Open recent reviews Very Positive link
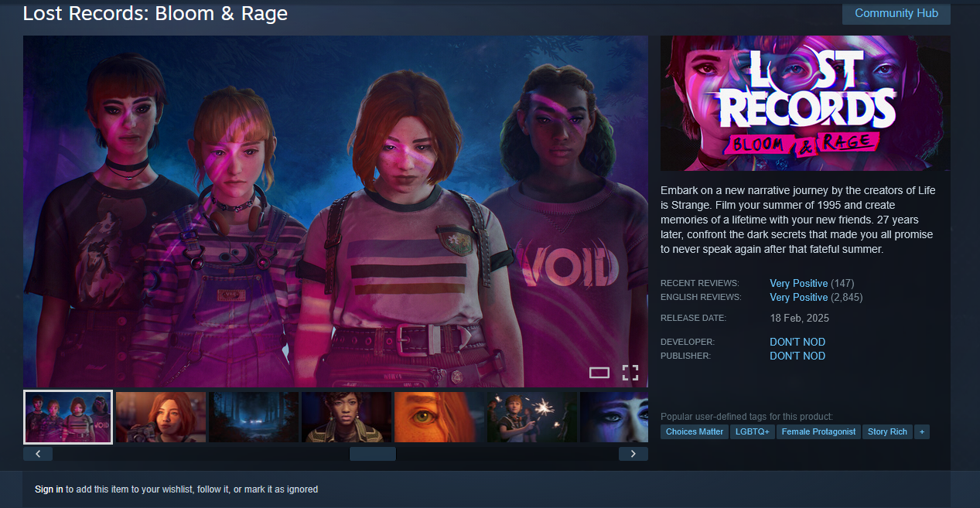Screen dimensions: 980x508 [798, 283]
